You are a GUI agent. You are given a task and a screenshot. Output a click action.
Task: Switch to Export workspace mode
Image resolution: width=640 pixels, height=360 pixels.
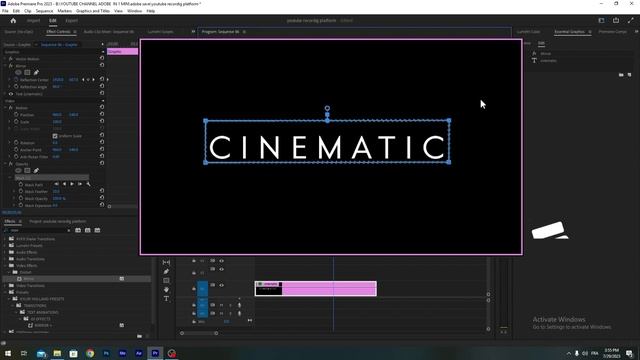tap(71, 20)
